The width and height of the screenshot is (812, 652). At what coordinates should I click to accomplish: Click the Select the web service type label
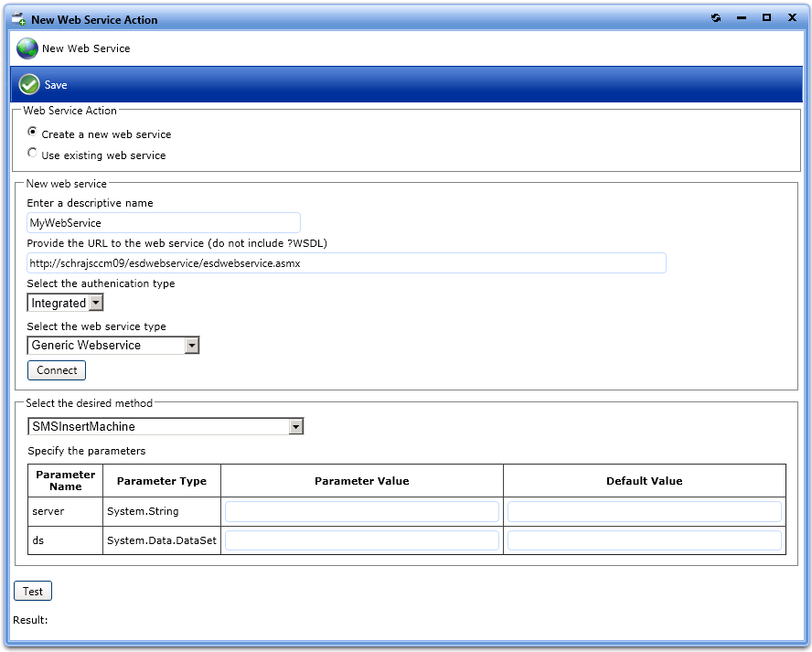tap(96, 326)
